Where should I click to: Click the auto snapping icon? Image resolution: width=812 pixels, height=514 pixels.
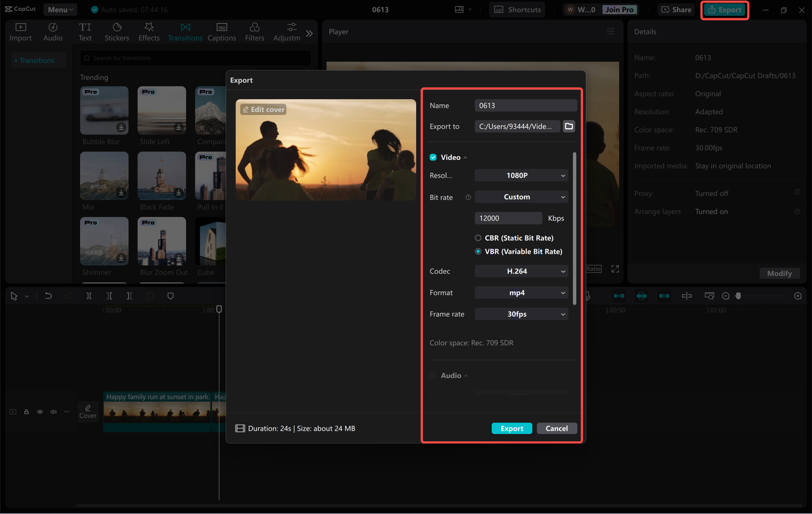[641, 296]
